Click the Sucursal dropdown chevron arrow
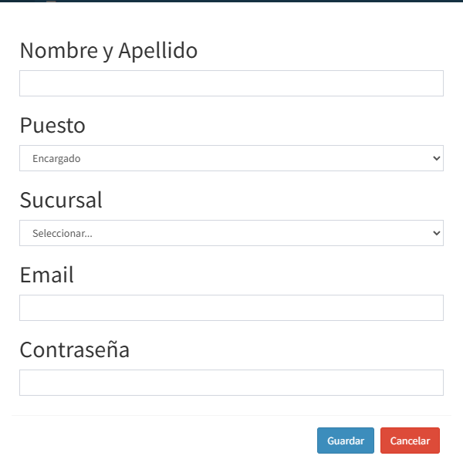 [437, 233]
